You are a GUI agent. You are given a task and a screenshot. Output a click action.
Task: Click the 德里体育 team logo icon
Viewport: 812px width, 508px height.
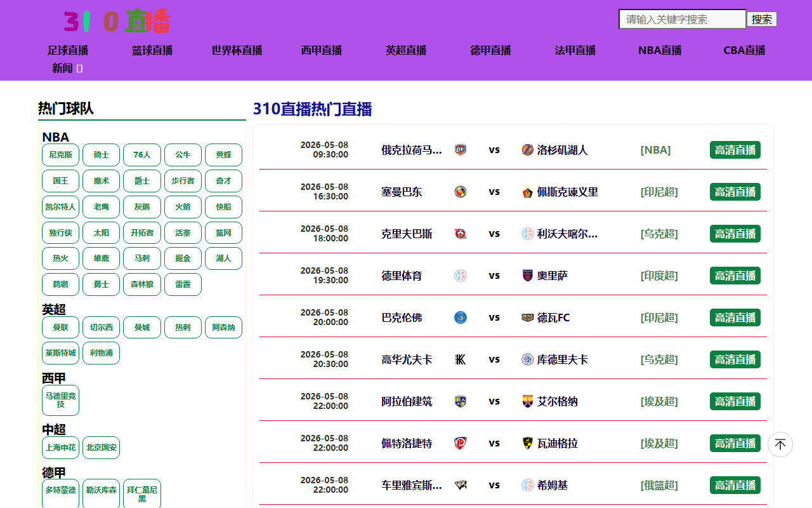click(461, 276)
